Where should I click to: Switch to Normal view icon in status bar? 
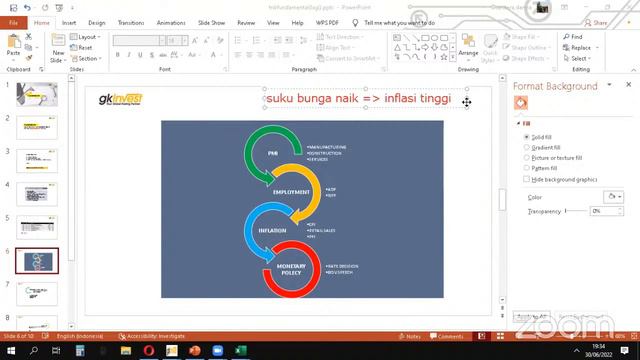(x=482, y=336)
